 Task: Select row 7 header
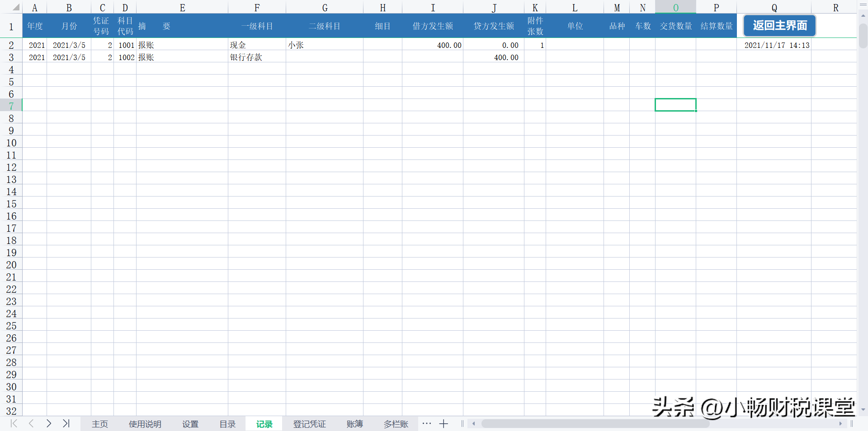tap(11, 106)
